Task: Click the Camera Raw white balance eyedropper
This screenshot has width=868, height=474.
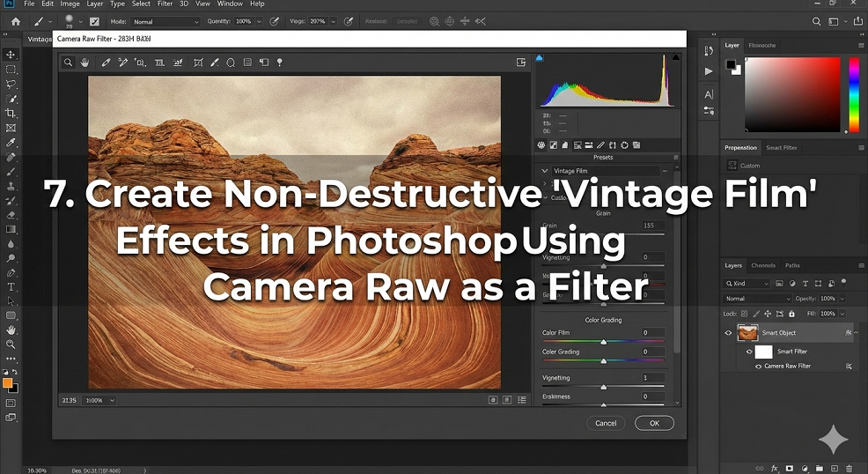Action: (x=106, y=63)
